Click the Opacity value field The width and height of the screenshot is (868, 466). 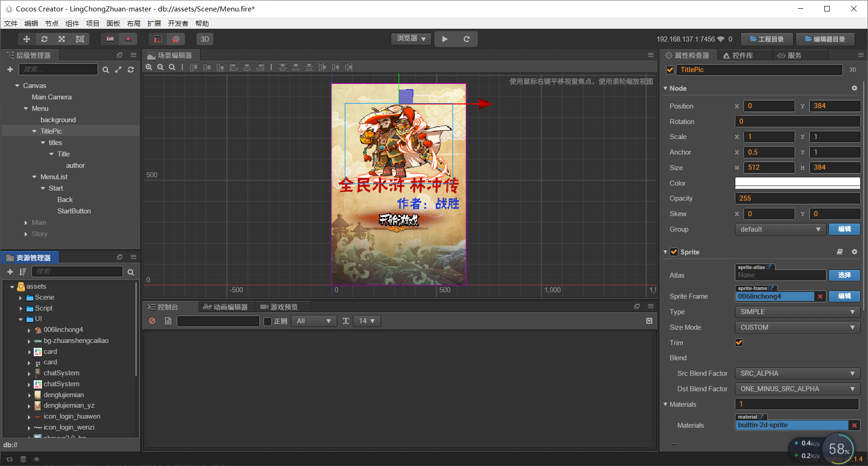coord(797,198)
